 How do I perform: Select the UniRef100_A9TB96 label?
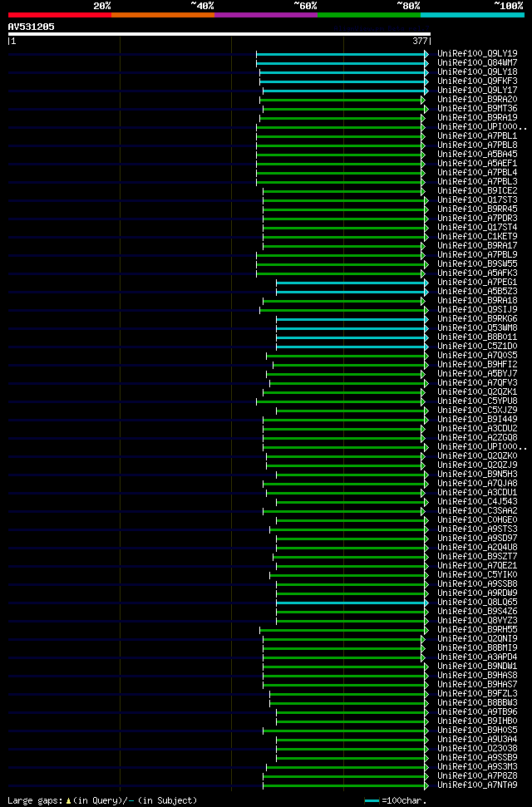point(477,712)
